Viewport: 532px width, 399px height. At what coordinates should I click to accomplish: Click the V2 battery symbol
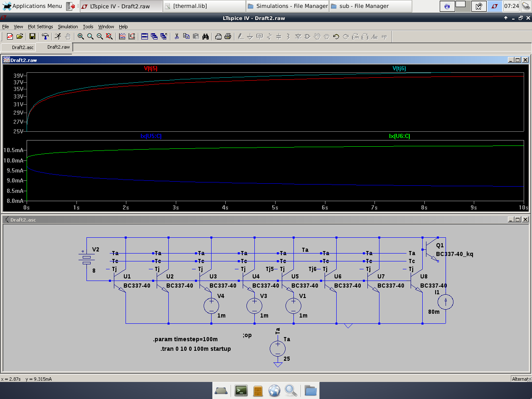86,259
